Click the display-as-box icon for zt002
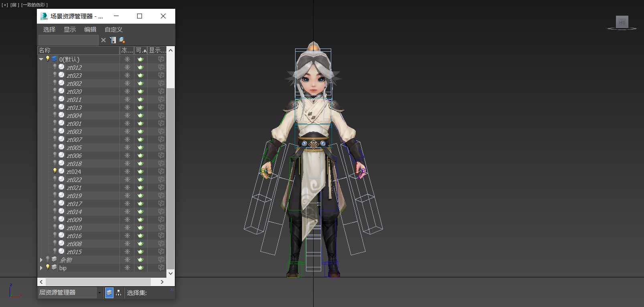 pos(161,83)
